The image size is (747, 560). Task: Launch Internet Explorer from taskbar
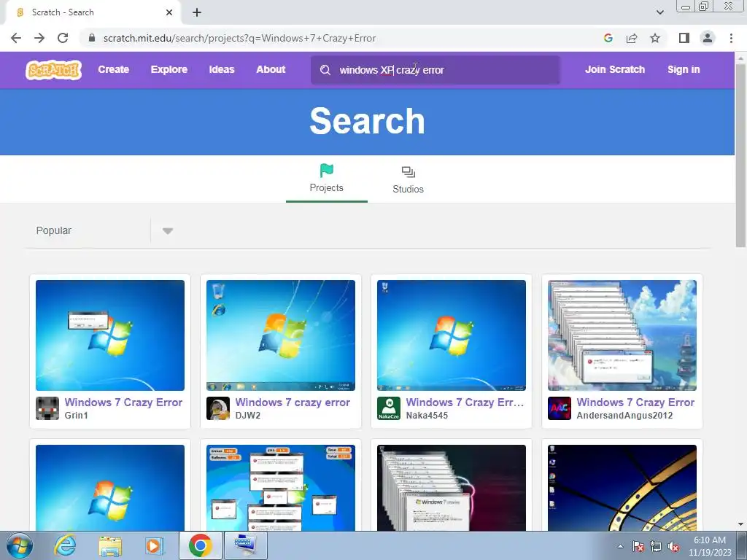pyautogui.click(x=65, y=545)
